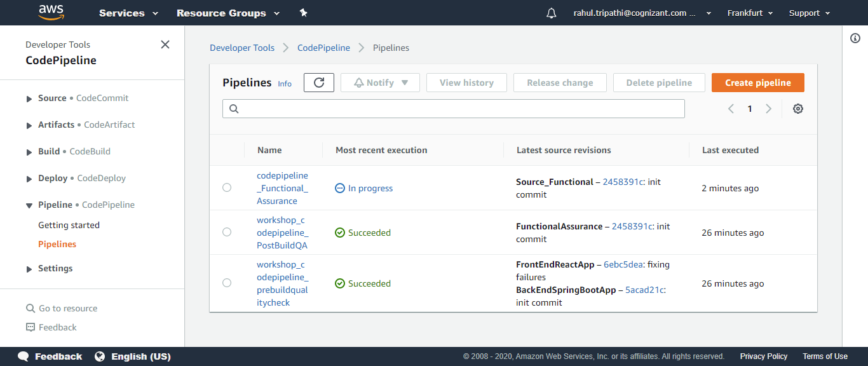The image size is (868, 366).
Task: Select the workshop_codepipeline_prebuildqualitycheck radio button
Action: [227, 283]
